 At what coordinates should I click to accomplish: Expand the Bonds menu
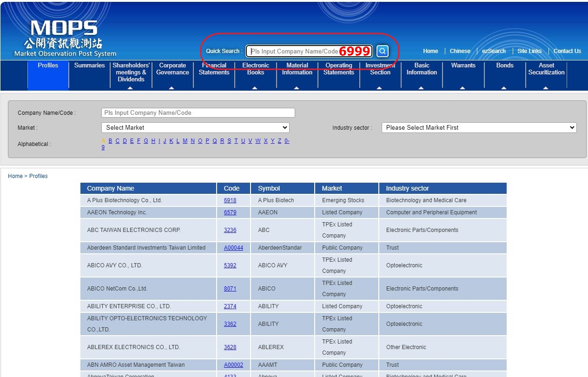tap(505, 66)
